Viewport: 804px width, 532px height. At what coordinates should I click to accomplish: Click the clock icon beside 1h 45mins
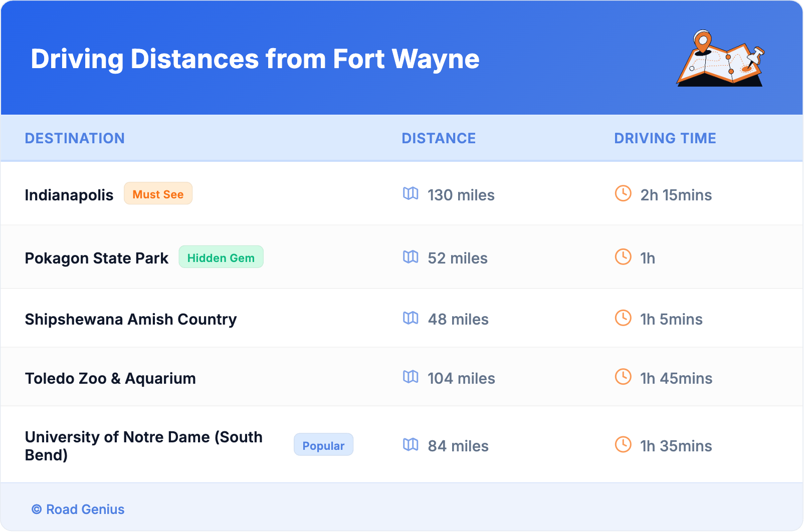click(x=623, y=377)
